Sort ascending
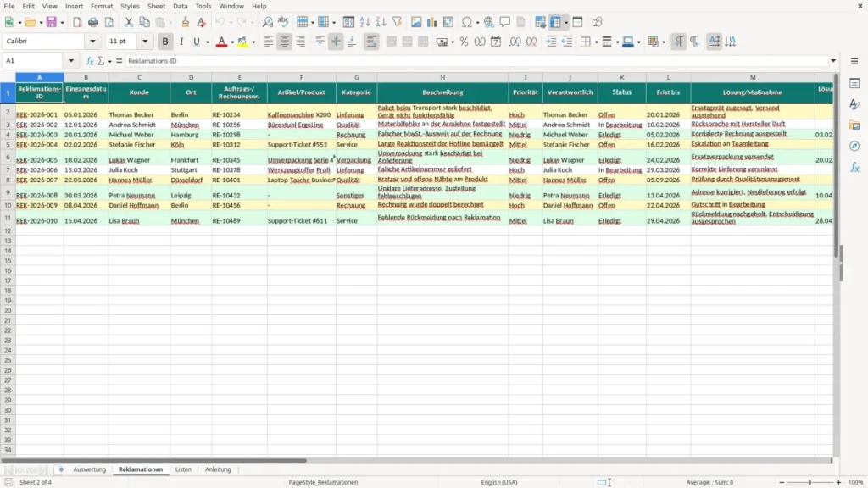The width and height of the screenshot is (868, 488). (x=364, y=22)
